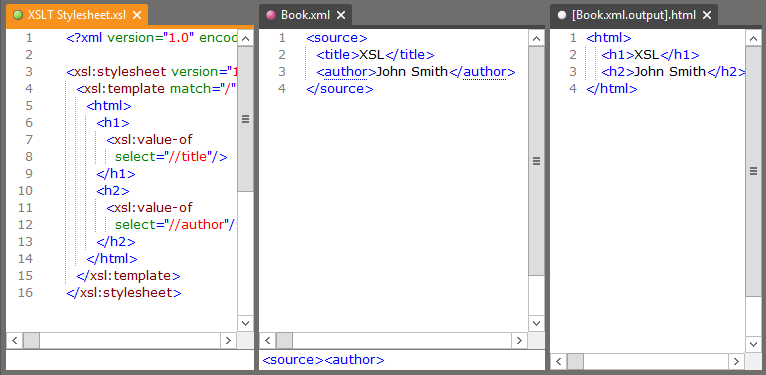
Task: Click the <?xml version="1.0" declaration line
Action: coord(151,38)
